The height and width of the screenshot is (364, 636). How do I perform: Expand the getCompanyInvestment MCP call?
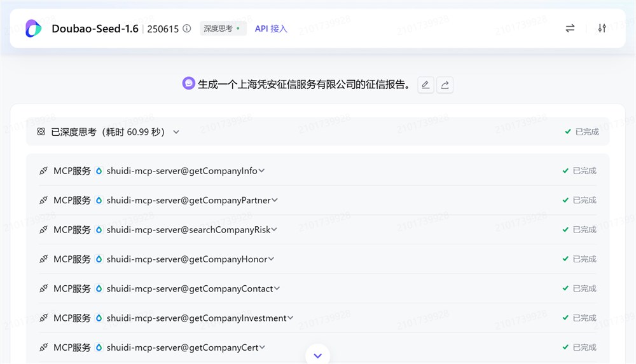click(290, 318)
